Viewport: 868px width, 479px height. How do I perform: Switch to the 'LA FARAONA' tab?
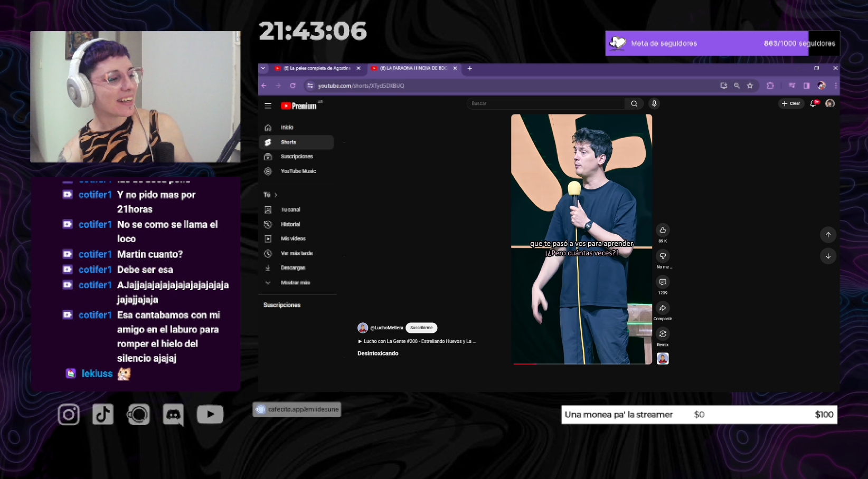click(413, 68)
